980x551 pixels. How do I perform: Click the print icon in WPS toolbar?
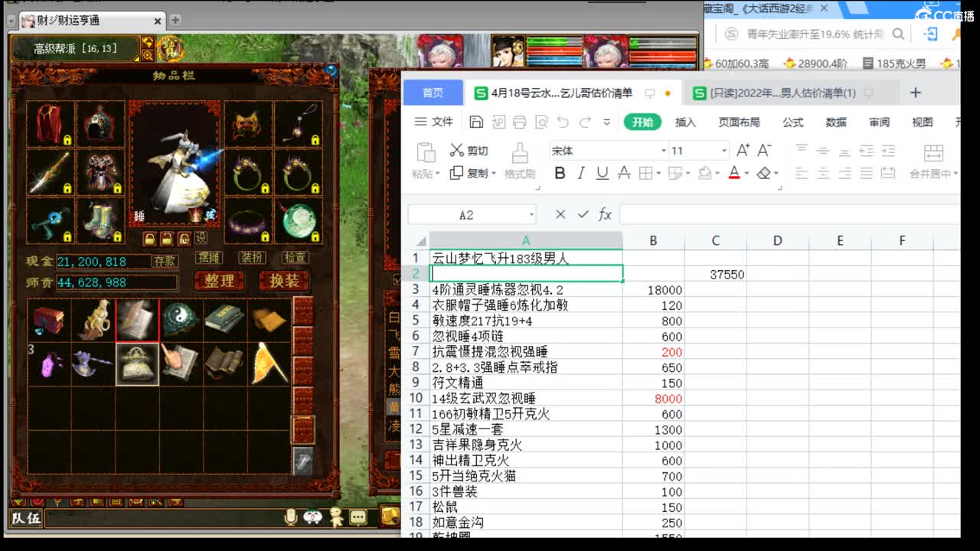tap(520, 122)
